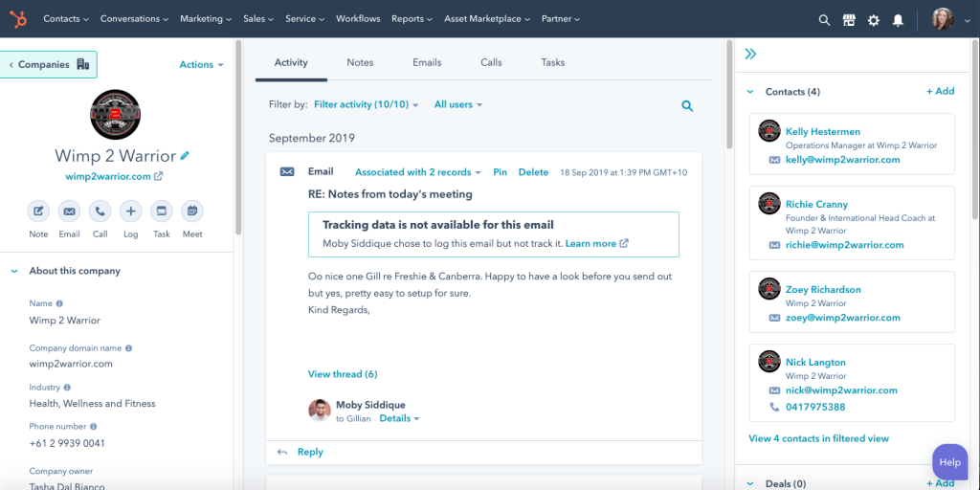The height and width of the screenshot is (490, 980).
Task: Open View 4 contacts in filtered view
Action: (819, 438)
